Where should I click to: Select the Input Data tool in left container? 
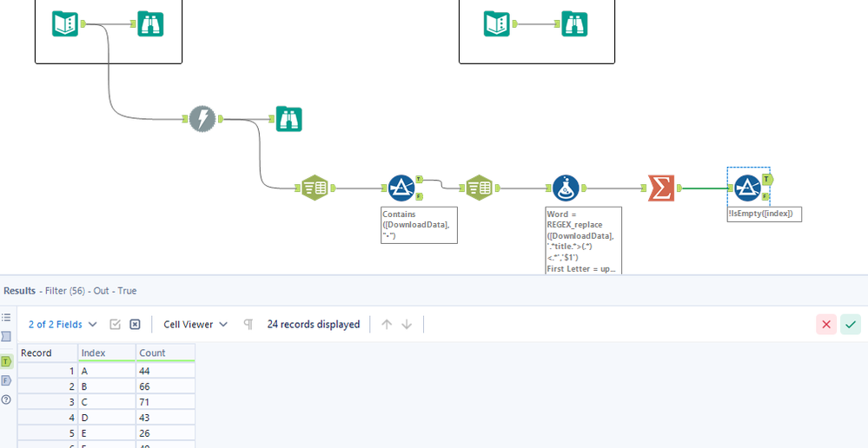[x=65, y=23]
